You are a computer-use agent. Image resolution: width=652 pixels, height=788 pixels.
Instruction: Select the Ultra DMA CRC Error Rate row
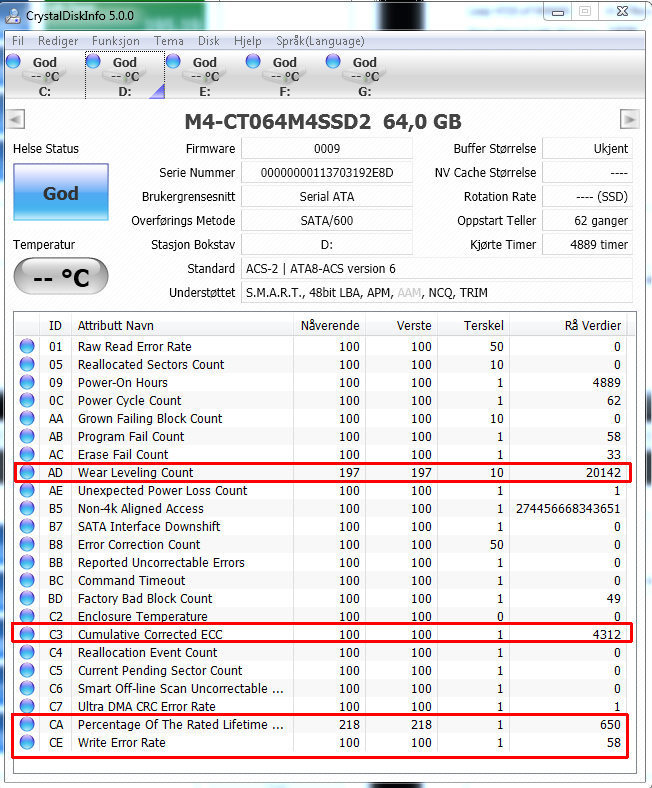pos(322,706)
